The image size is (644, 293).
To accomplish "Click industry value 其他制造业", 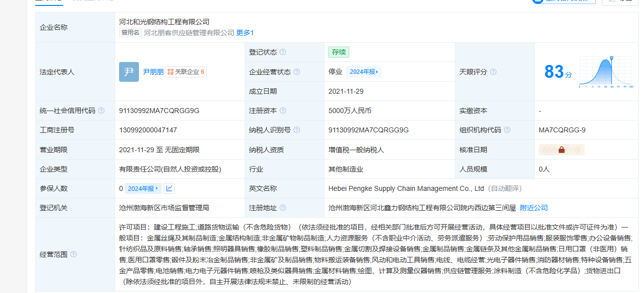I will tap(346, 169).
